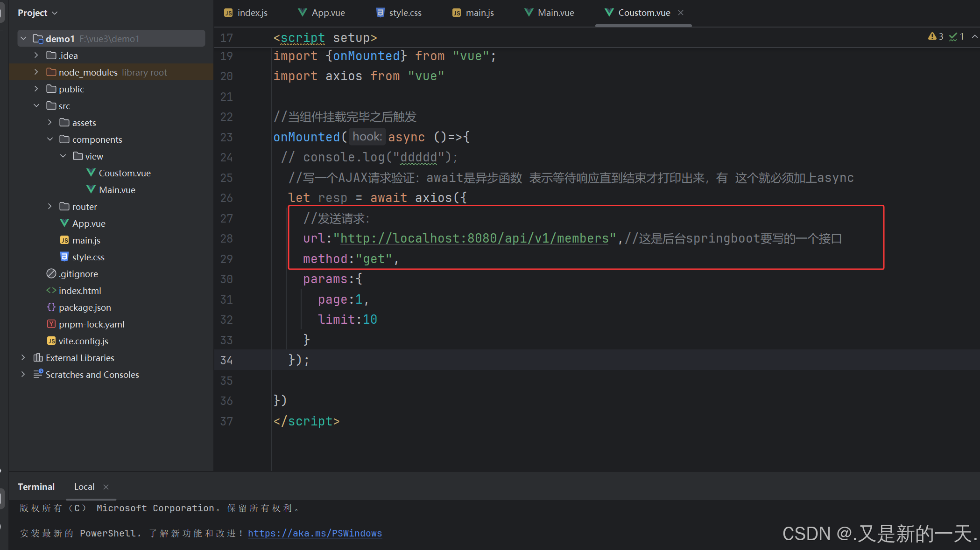Expand the .idea folder
980x550 pixels.
pos(36,56)
